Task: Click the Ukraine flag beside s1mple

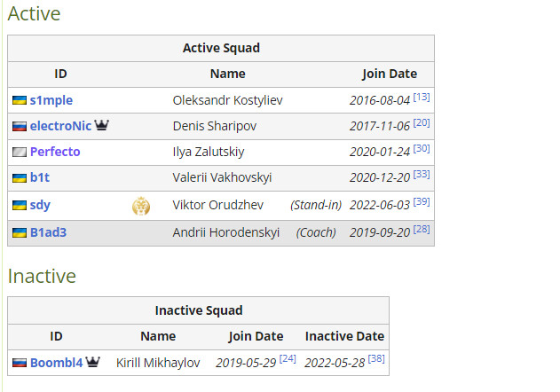Action: [19, 100]
